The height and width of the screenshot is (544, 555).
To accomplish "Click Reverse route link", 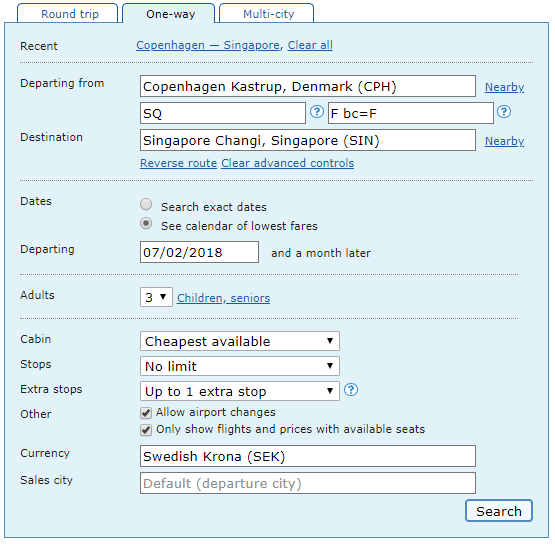I will tap(178, 163).
